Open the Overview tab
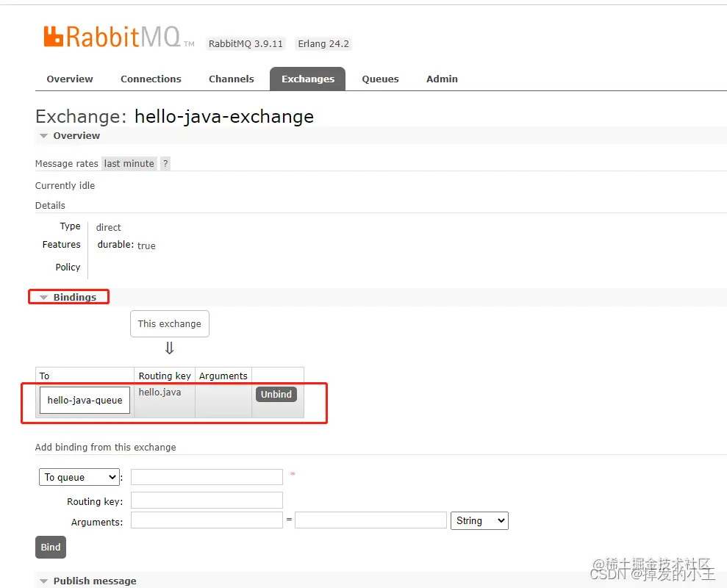Viewport: 727px width, 588px height. tap(70, 79)
